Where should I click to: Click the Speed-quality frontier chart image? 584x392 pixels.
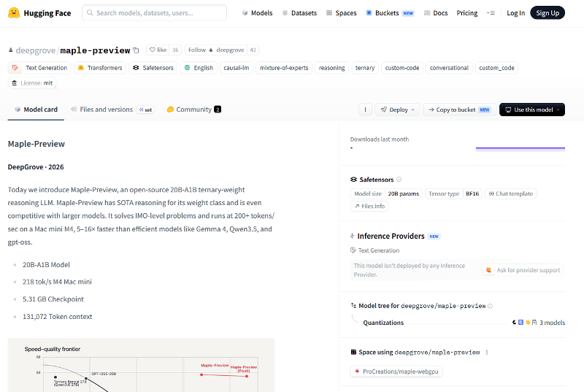pyautogui.click(x=141, y=365)
